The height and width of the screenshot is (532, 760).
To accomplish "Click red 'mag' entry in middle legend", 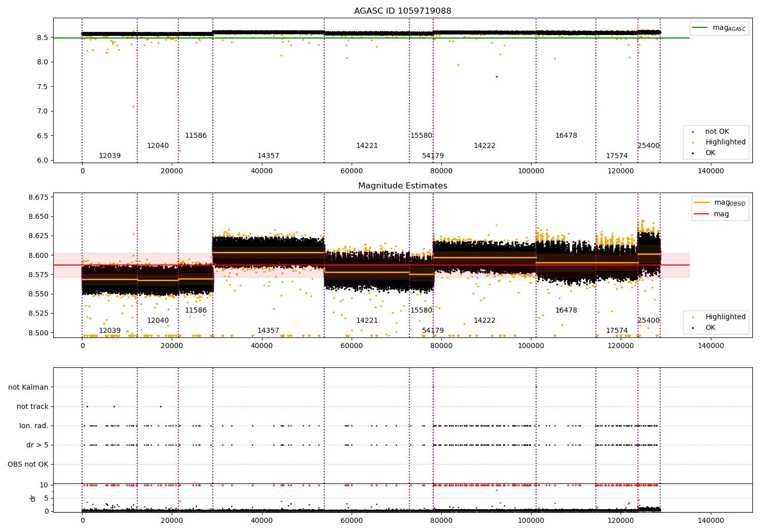I will coord(721,214).
